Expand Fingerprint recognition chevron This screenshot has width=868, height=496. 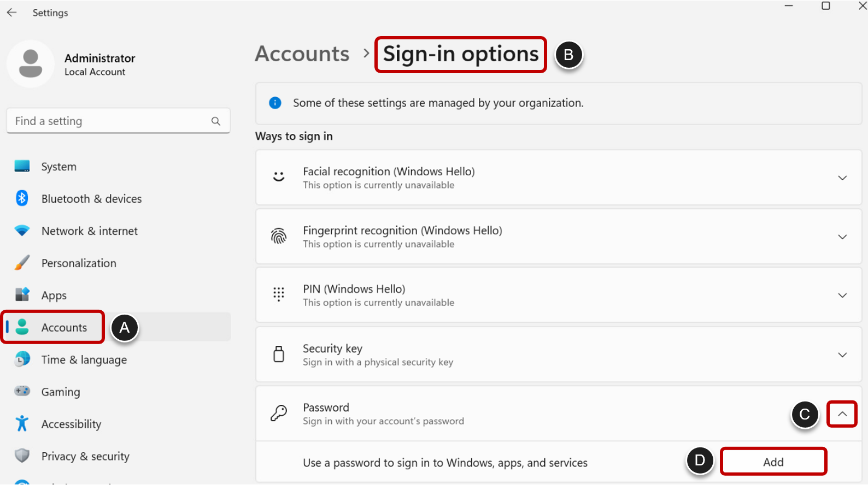[x=842, y=237]
